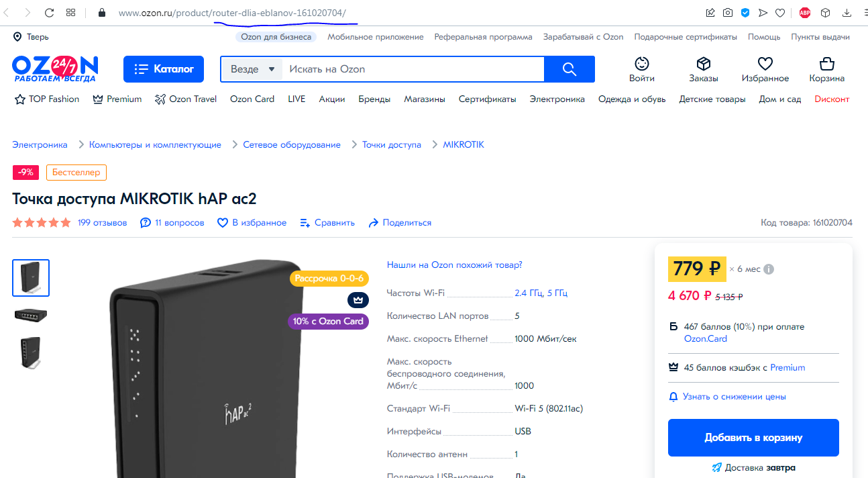Focus the Искать на Ozon search field
The width and height of the screenshot is (868, 478).
(413, 69)
